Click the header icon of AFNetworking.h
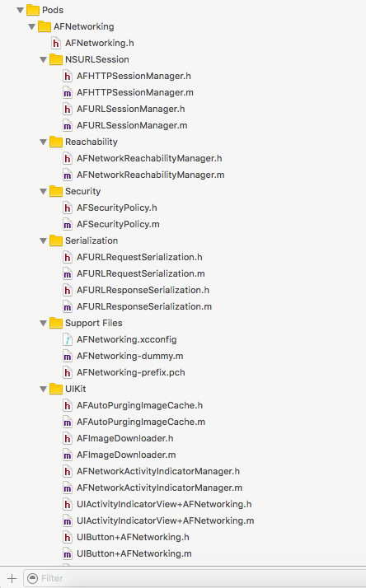This screenshot has width=366, height=588. click(x=56, y=43)
